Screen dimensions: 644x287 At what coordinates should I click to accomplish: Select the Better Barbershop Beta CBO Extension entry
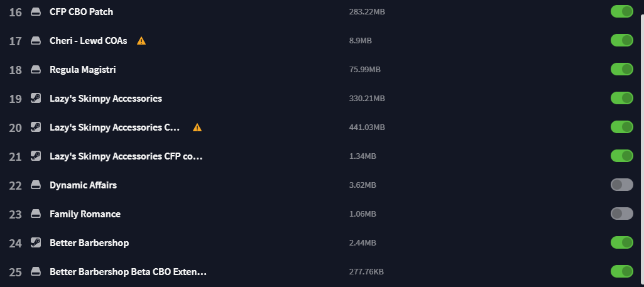pos(128,272)
